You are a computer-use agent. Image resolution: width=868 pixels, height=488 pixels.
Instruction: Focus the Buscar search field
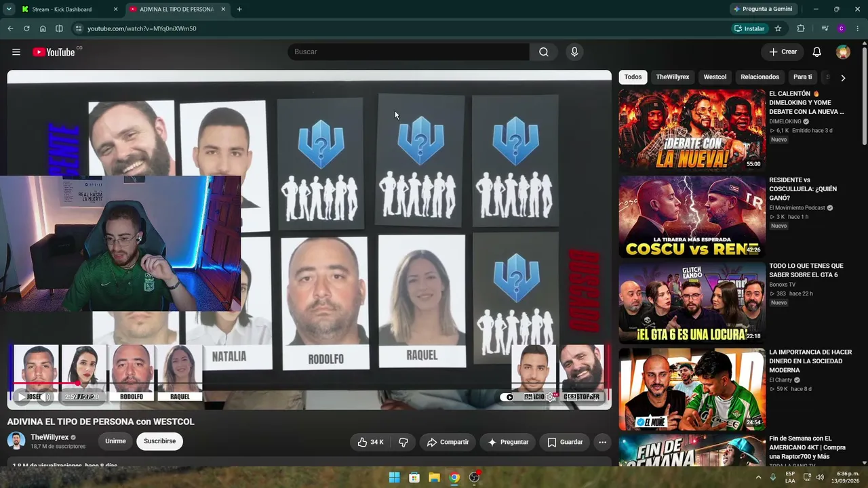click(408, 52)
